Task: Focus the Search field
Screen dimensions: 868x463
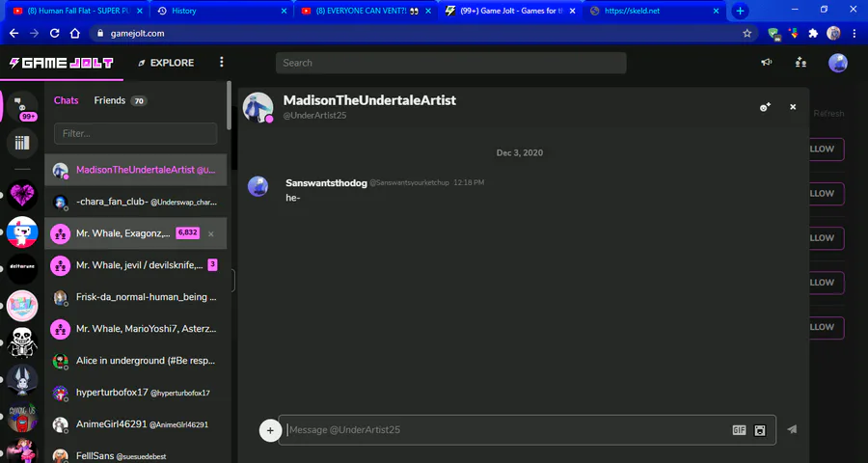Action: [x=451, y=63]
